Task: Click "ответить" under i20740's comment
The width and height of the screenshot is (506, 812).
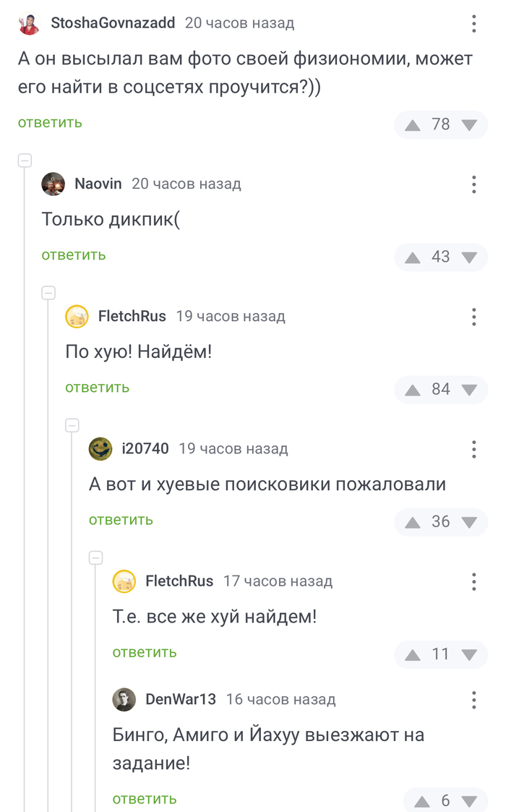Action: click(x=121, y=520)
